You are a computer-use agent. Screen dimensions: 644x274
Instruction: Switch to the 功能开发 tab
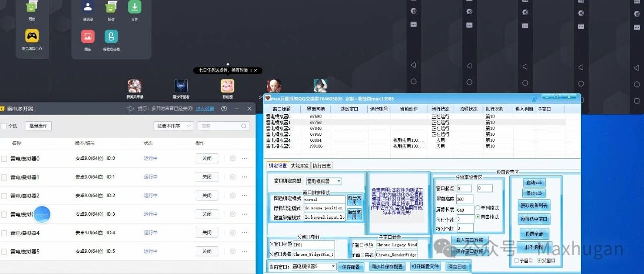tap(300, 165)
